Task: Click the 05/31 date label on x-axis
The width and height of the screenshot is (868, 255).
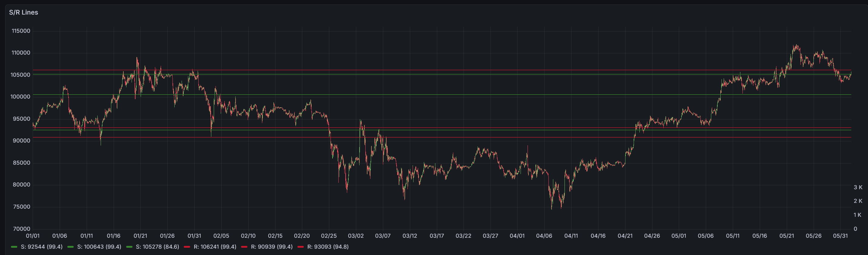Action: pos(840,236)
